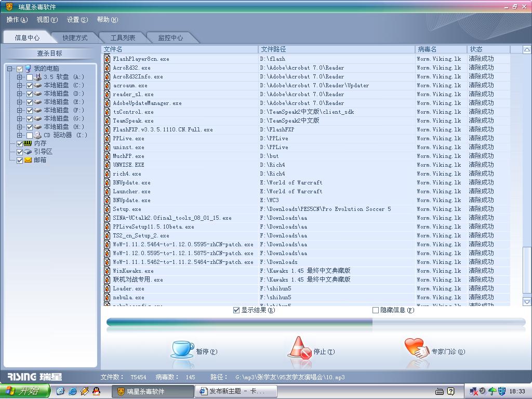
Task: Click the boot sector disk icon
Action: tap(28, 152)
